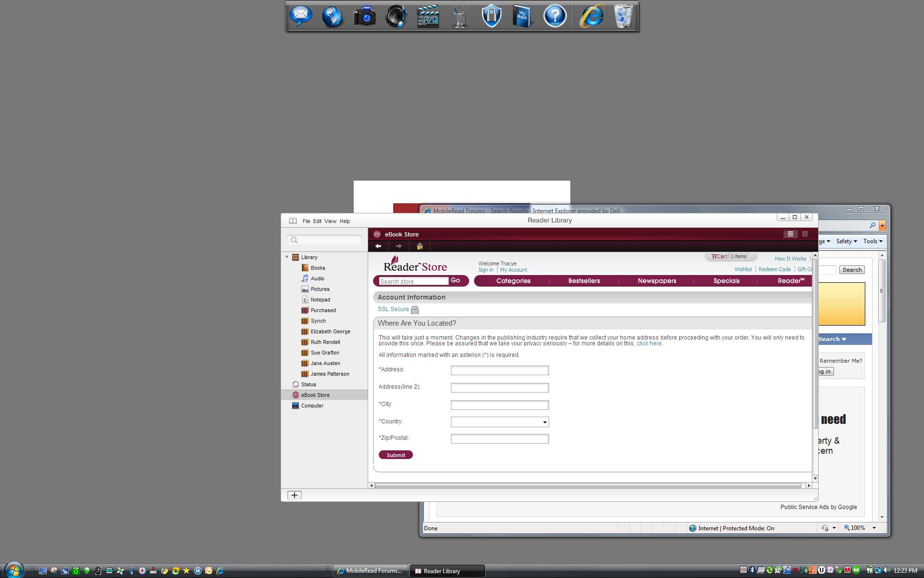
Task: Click the horizontal scrollbar of store page
Action: [587, 486]
